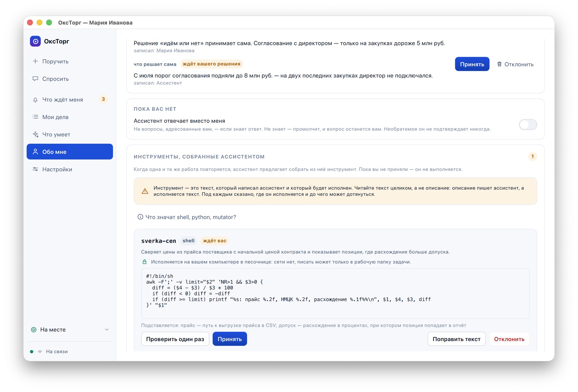Reject the sverka-cen tool with Отклонить
The image size is (578, 392).
point(509,339)
